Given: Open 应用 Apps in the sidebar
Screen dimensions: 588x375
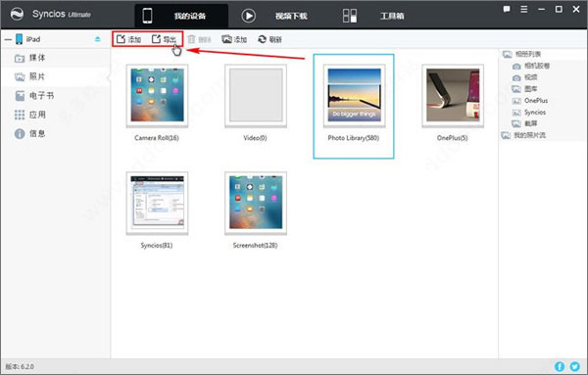Looking at the screenshot, I should coord(56,115).
